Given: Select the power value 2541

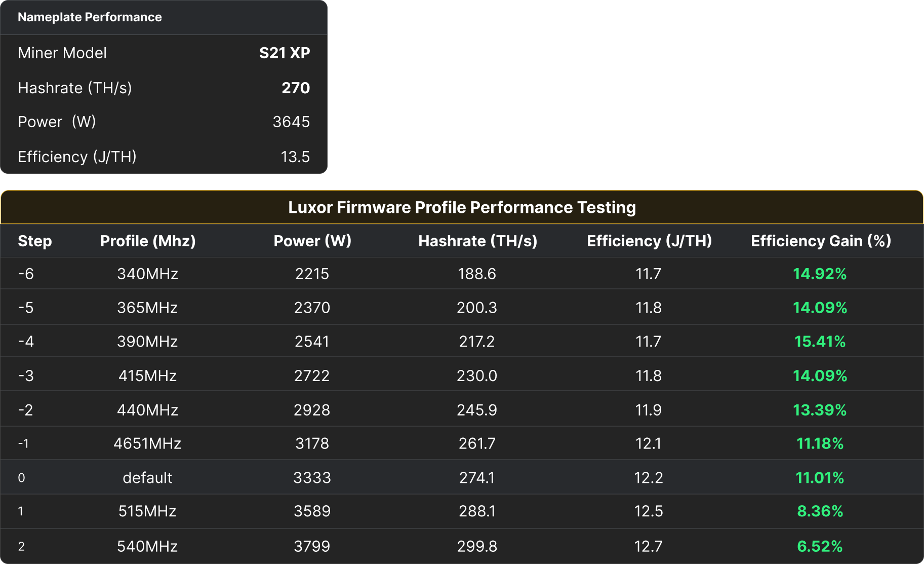Looking at the screenshot, I should coord(312,342).
